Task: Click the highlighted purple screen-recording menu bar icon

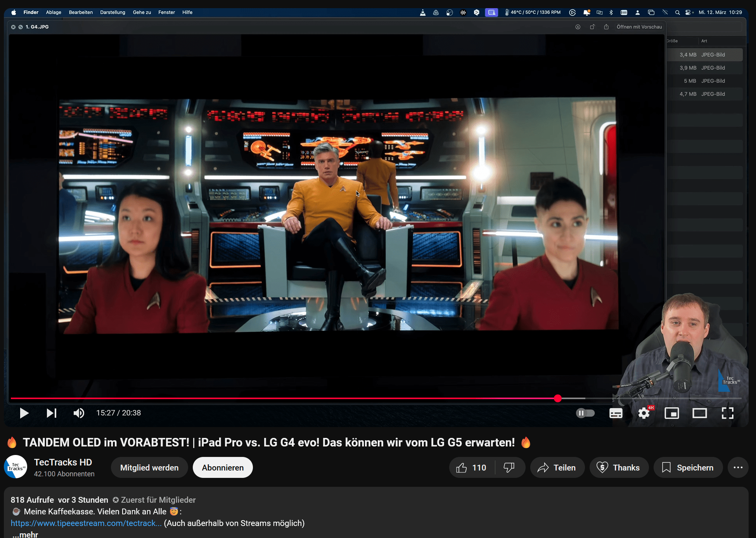Action: [491, 12]
